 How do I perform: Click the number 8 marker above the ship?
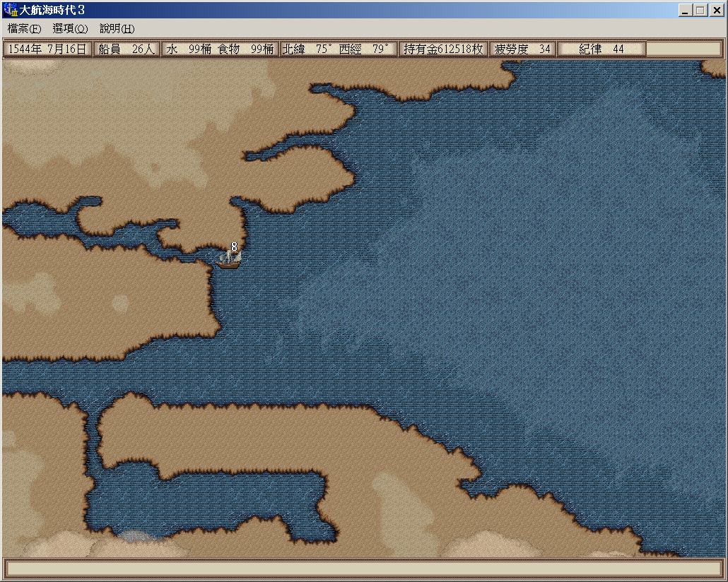tap(234, 247)
